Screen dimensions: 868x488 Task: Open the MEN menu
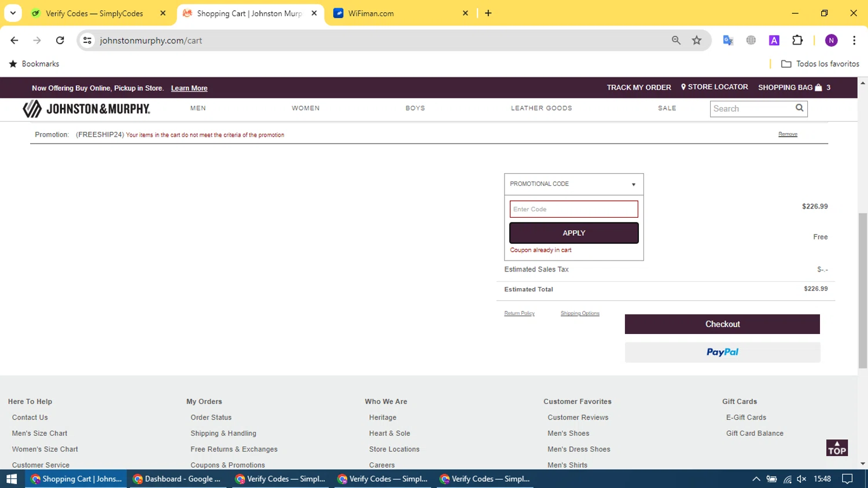tap(198, 108)
